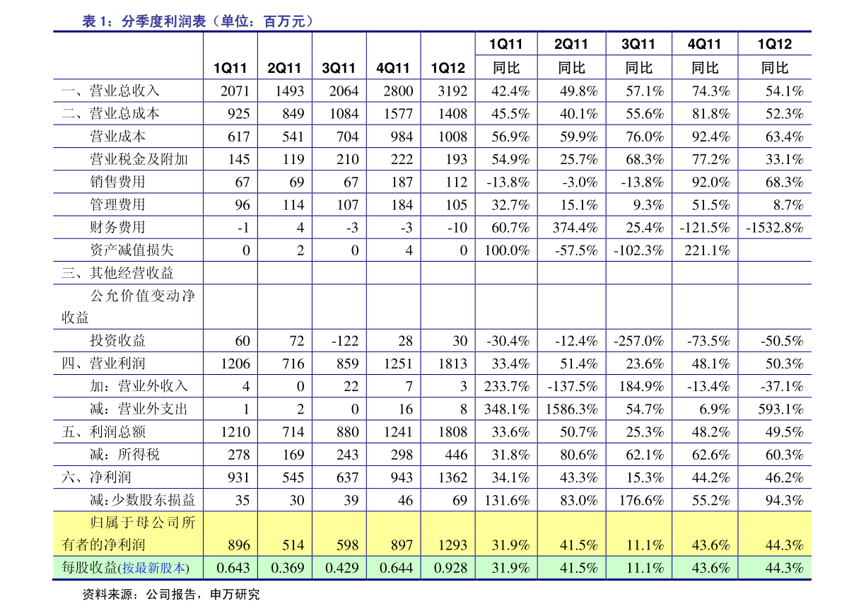The height and width of the screenshot is (616, 842).
Task: Click operating profit value 1813
Action: pos(452,364)
